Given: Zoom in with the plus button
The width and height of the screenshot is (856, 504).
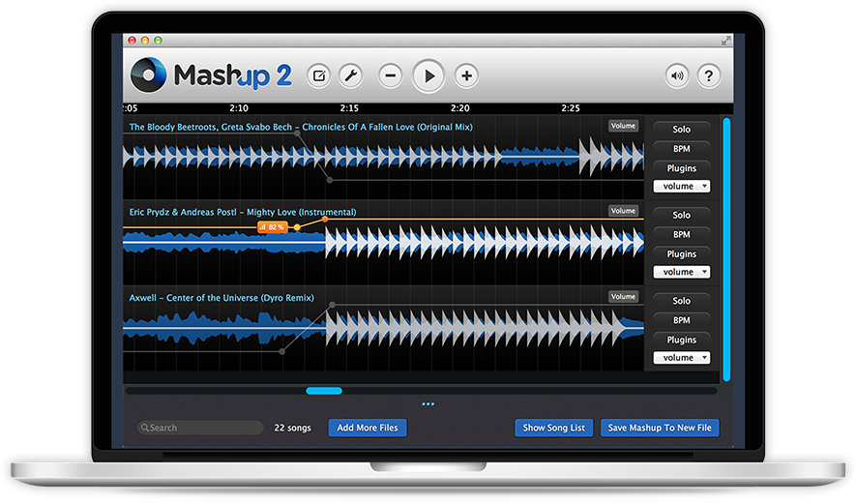Looking at the screenshot, I should pyautogui.click(x=467, y=75).
